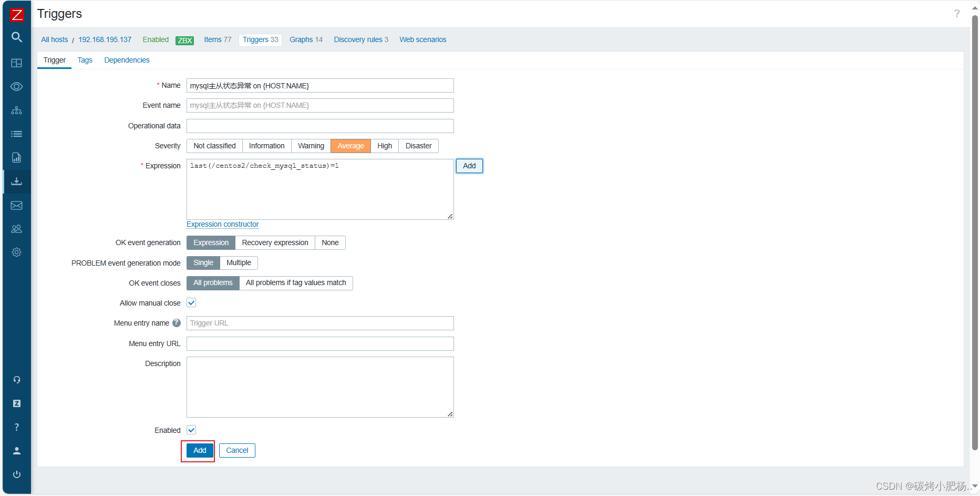Toggle the Enabled checkbox

(191, 430)
